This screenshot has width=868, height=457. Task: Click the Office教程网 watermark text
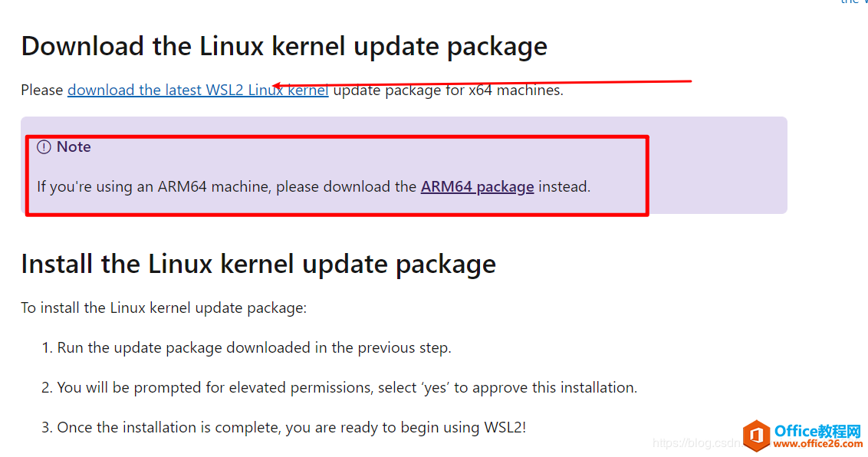818,431
